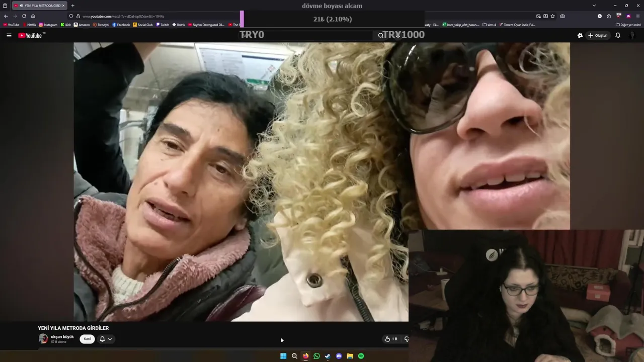The height and width of the screenshot is (362, 644).
Task: Open File Explorer from the taskbar
Action: point(350,356)
